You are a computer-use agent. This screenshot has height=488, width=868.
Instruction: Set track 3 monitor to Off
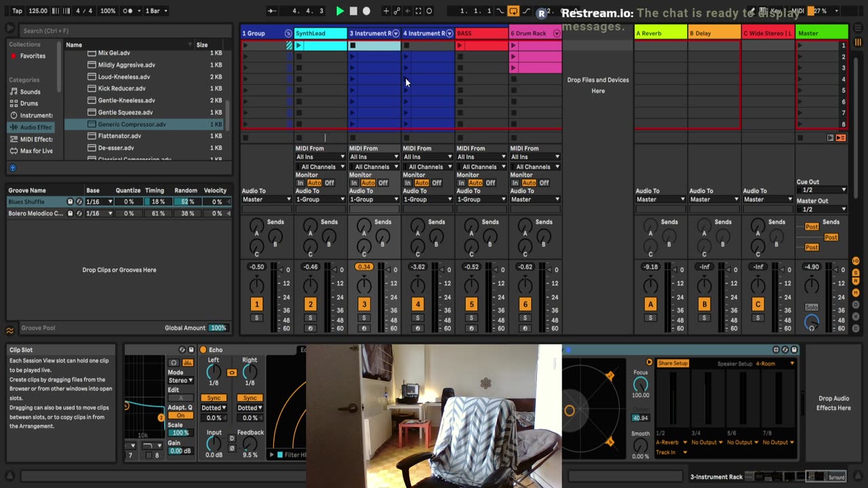[383, 183]
